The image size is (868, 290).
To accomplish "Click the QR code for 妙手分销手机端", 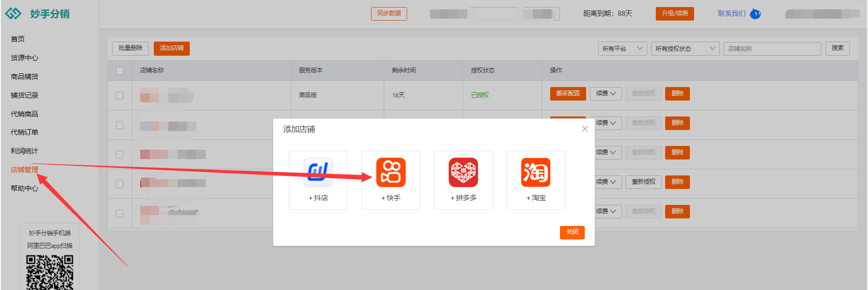I will tap(50, 273).
